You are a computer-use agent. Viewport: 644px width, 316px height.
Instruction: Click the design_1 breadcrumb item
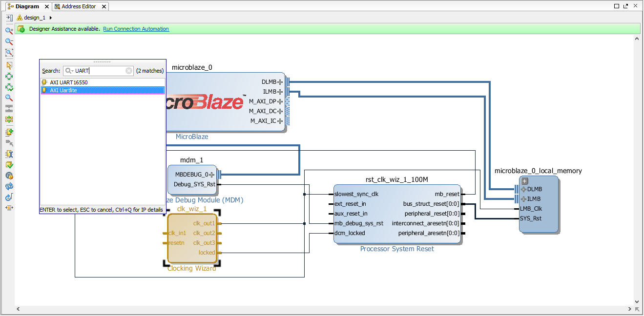pyautogui.click(x=34, y=18)
